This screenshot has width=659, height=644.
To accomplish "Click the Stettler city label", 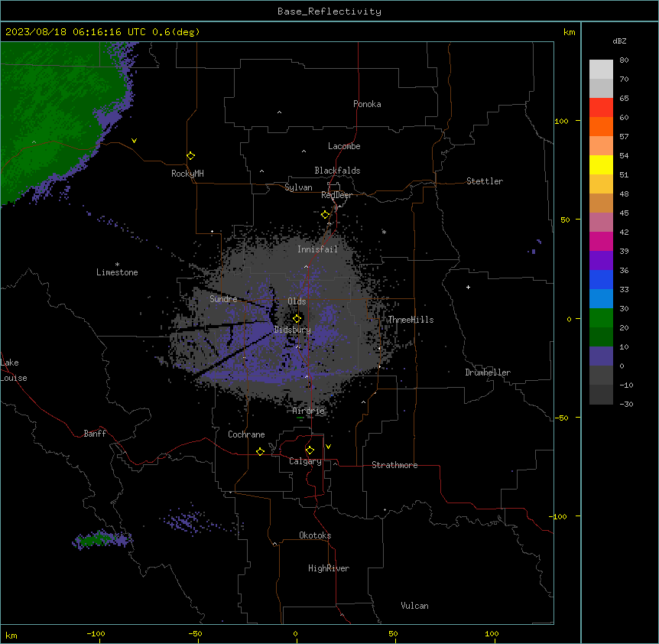I will coord(485,181).
